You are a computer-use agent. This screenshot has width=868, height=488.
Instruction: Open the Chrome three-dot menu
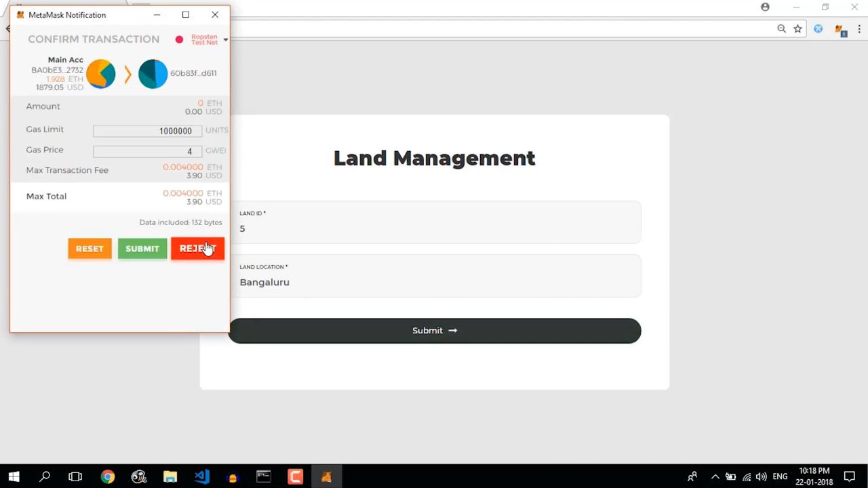point(859,29)
